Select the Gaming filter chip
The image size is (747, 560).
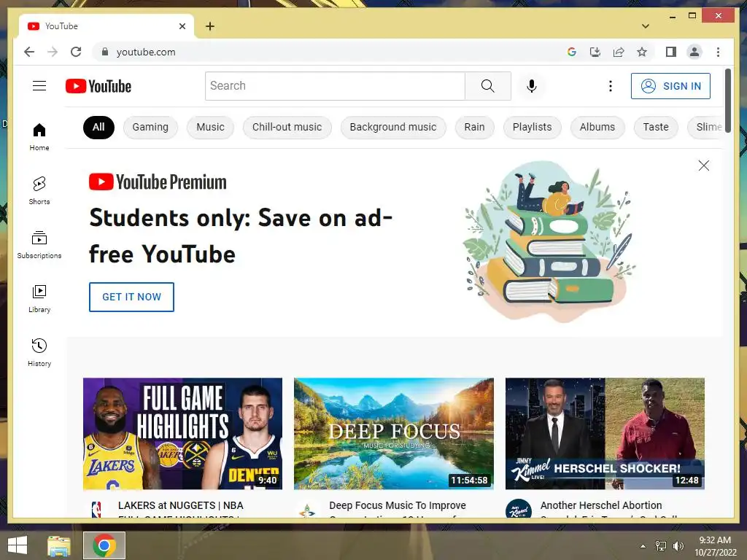coord(150,127)
